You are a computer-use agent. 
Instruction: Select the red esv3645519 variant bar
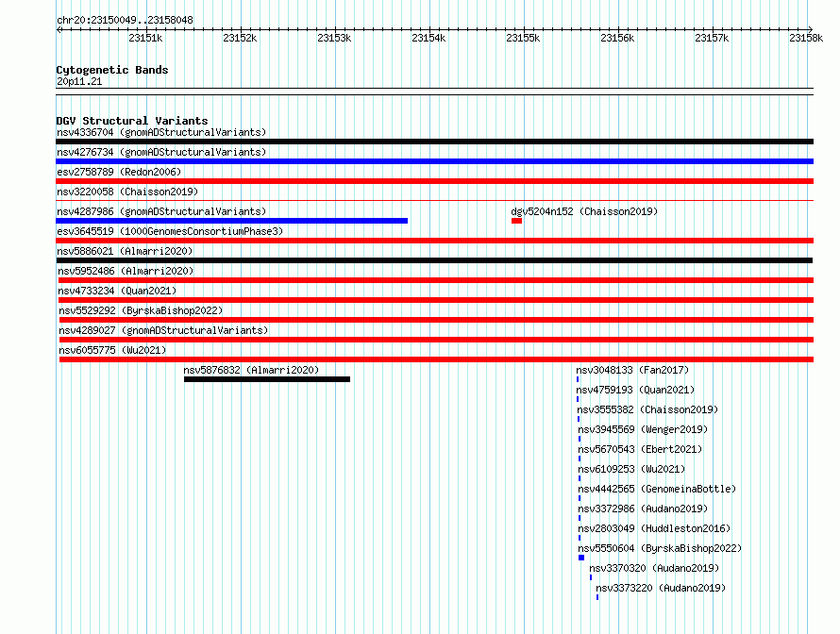(x=434, y=241)
